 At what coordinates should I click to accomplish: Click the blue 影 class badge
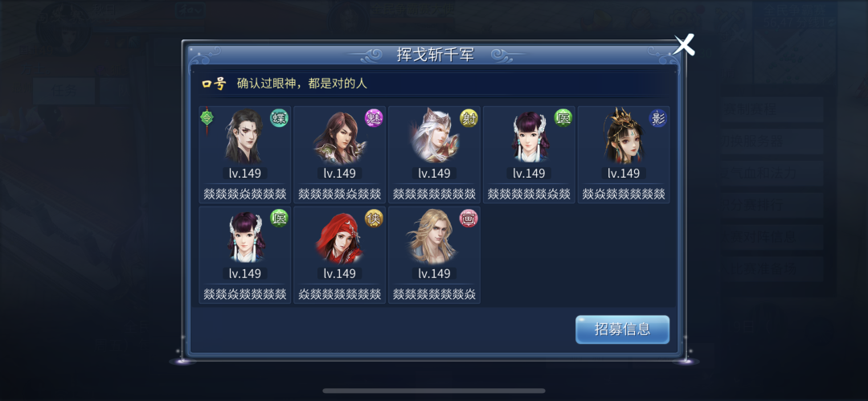click(x=658, y=117)
